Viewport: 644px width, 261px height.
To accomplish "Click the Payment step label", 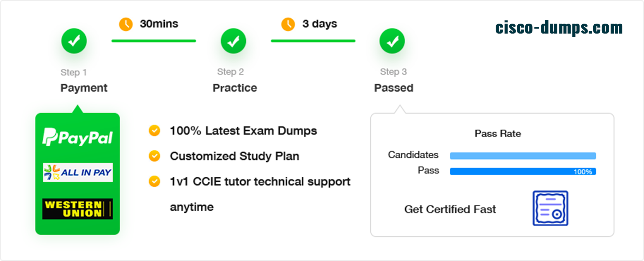I will point(84,88).
